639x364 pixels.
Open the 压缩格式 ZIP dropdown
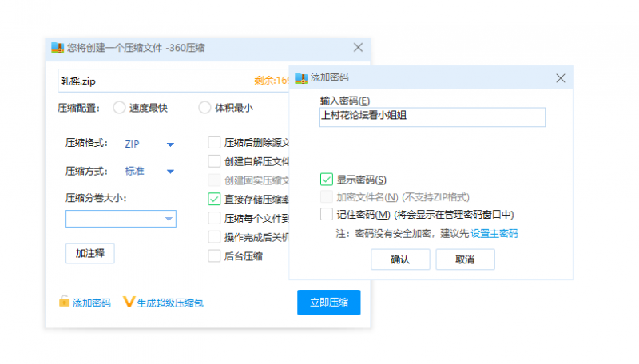(x=170, y=144)
